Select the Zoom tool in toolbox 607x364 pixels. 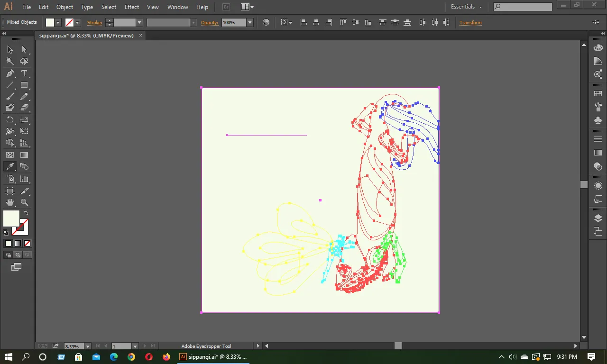click(24, 202)
